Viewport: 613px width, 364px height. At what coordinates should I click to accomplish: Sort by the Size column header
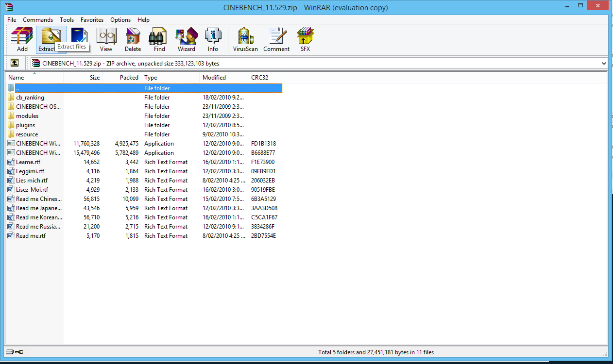[x=83, y=78]
